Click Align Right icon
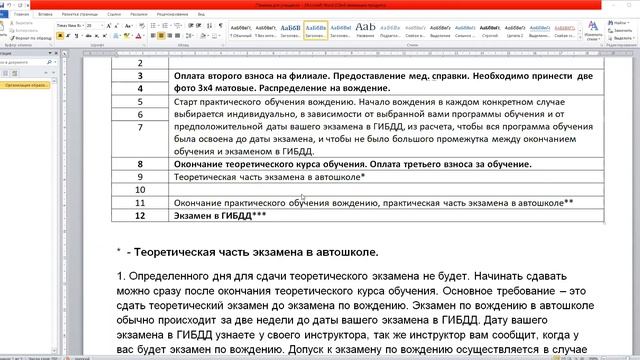This screenshot has height=360, width=640. click(x=169, y=36)
